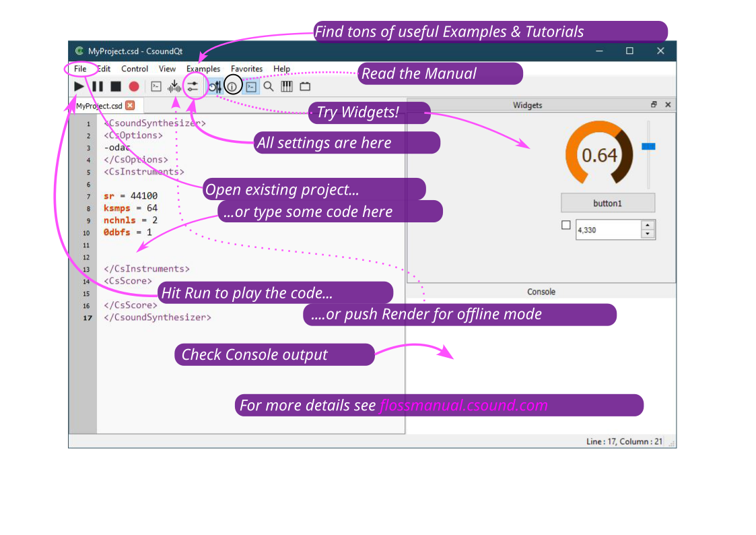Close the CsoundQt window

coord(660,51)
